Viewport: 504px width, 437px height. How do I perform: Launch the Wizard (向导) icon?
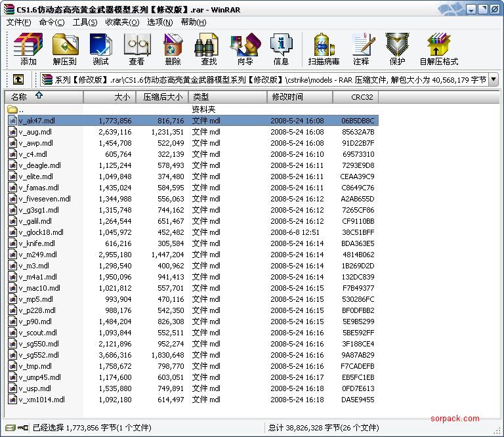coord(245,49)
